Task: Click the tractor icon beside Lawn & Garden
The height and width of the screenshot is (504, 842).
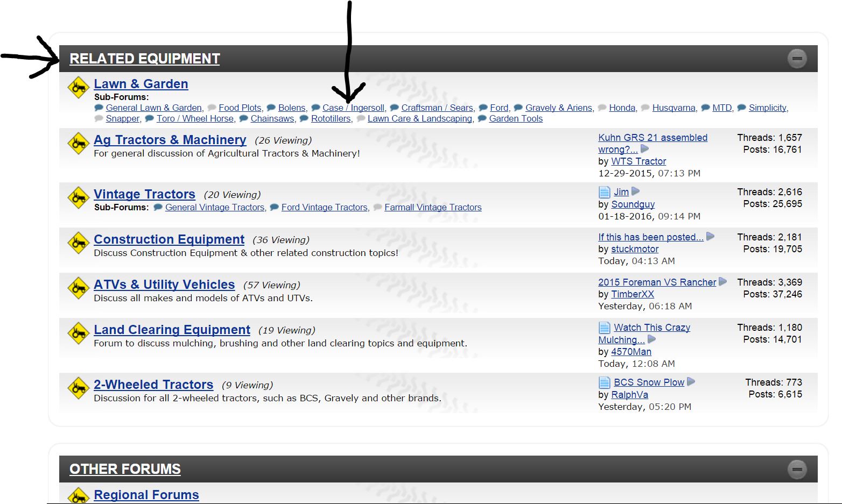Action: pos(78,87)
